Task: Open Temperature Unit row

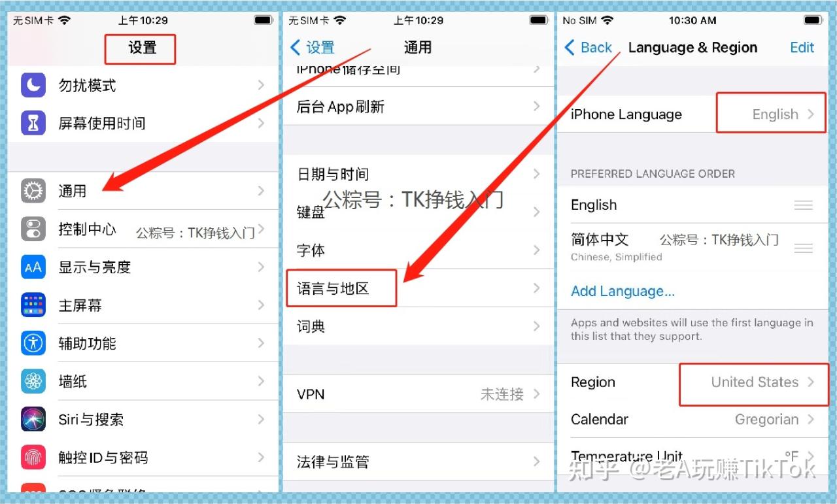Action: point(692,456)
